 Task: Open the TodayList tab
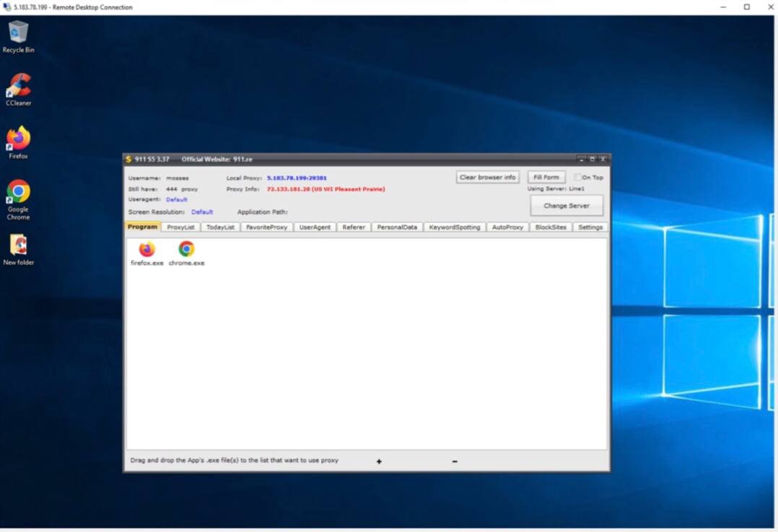coord(220,227)
